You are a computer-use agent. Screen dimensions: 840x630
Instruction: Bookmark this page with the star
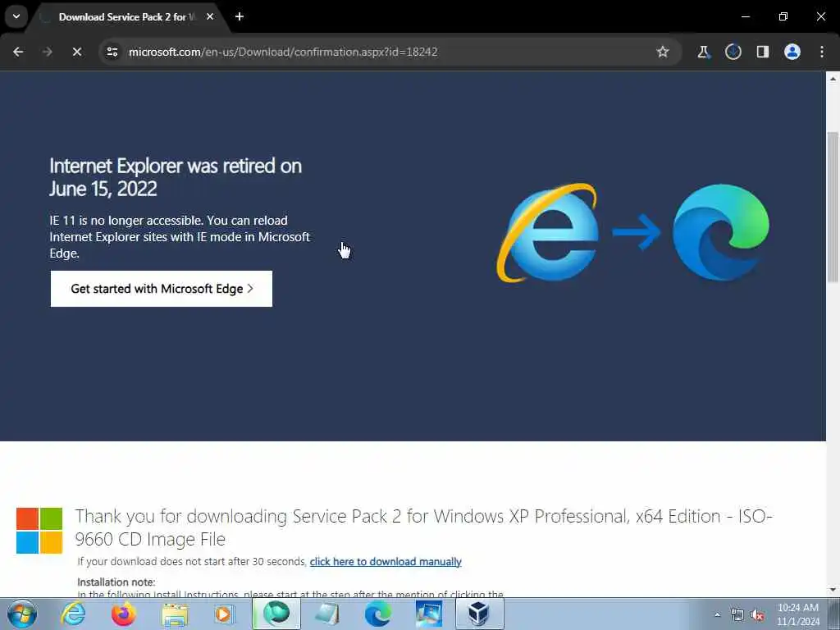663,52
